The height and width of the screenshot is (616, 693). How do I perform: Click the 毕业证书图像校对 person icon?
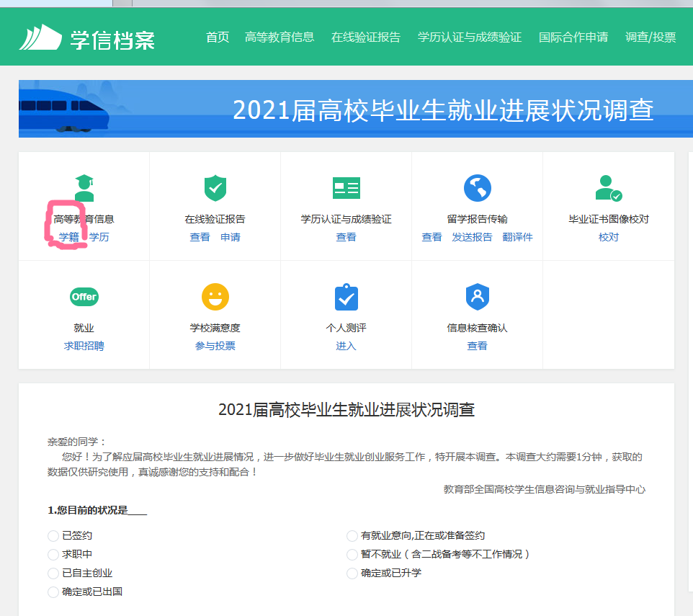[608, 188]
